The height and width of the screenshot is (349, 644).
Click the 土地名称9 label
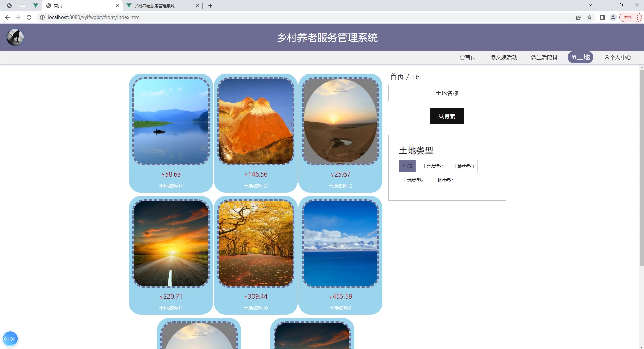coord(340,308)
